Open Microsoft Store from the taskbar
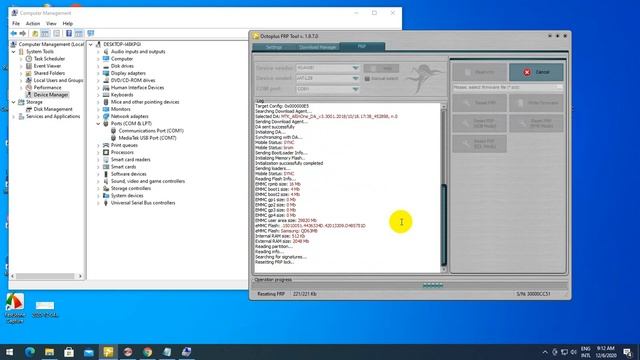This screenshot has width=640, height=360. [x=69, y=352]
